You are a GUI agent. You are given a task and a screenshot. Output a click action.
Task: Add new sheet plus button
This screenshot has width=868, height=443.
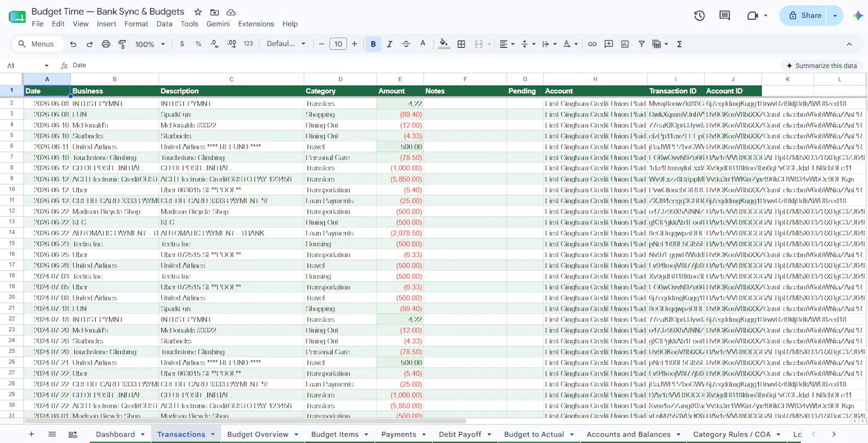click(x=31, y=434)
